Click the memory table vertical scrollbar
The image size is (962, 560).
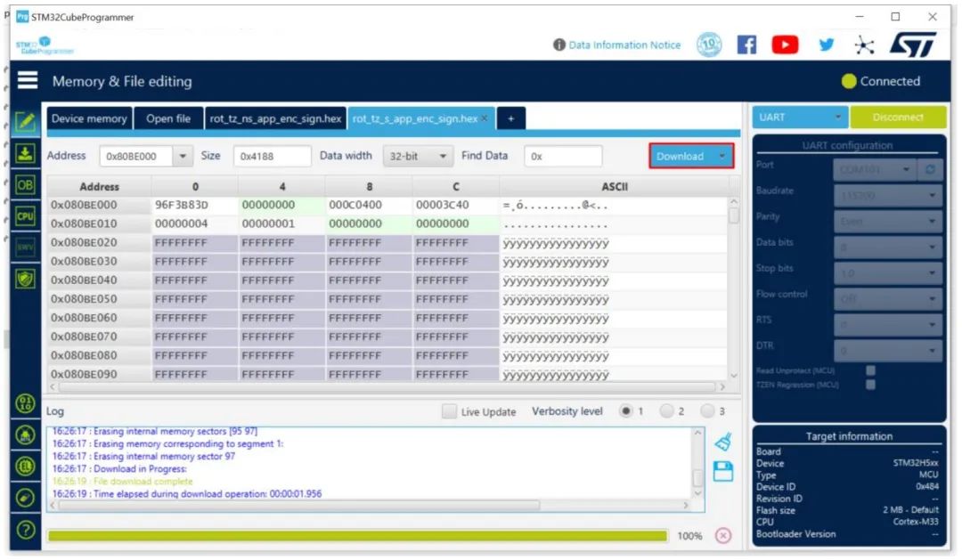733,288
